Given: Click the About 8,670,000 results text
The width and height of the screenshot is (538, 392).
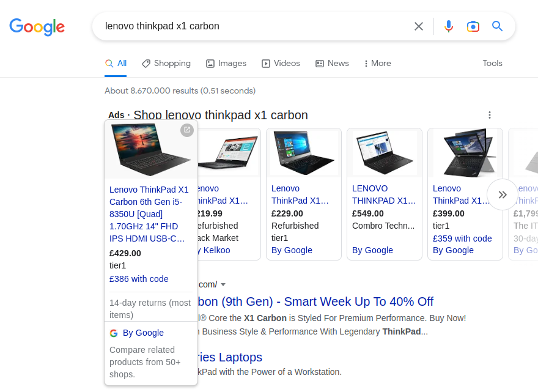Looking at the screenshot, I should click(x=180, y=91).
